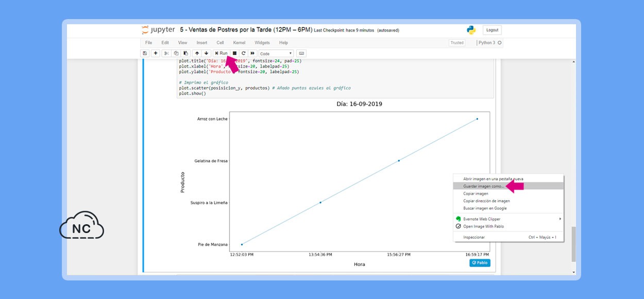Image resolution: width=644 pixels, height=299 pixels.
Task: Click the 'plot.show()' code line
Action: coord(193,93)
